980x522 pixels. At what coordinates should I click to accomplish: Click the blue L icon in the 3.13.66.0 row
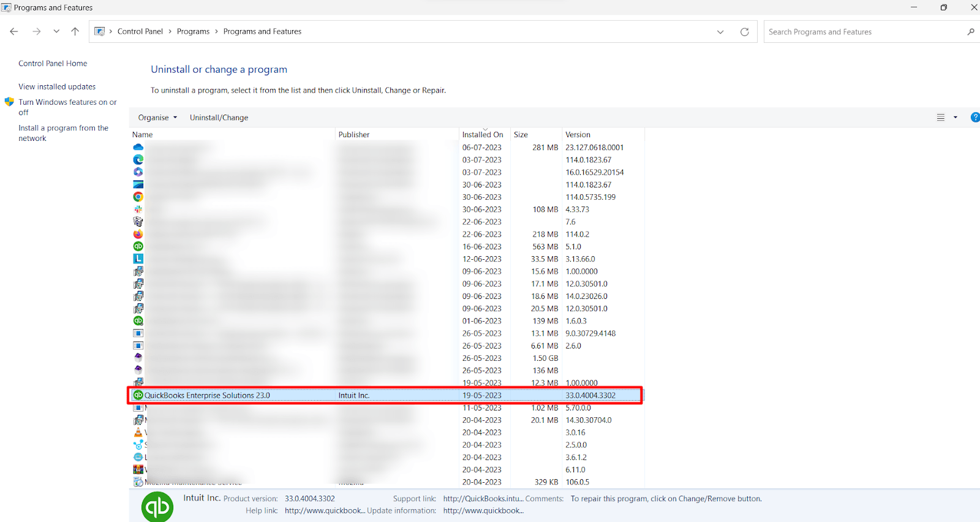(x=138, y=259)
